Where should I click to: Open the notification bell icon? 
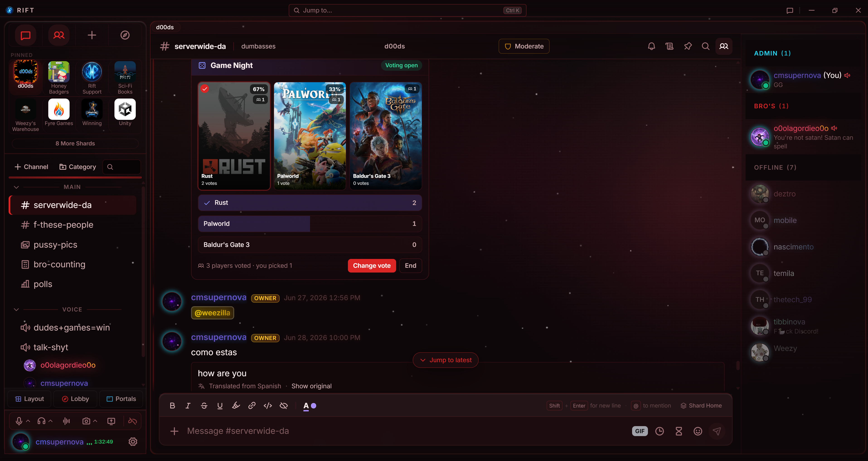tap(651, 46)
